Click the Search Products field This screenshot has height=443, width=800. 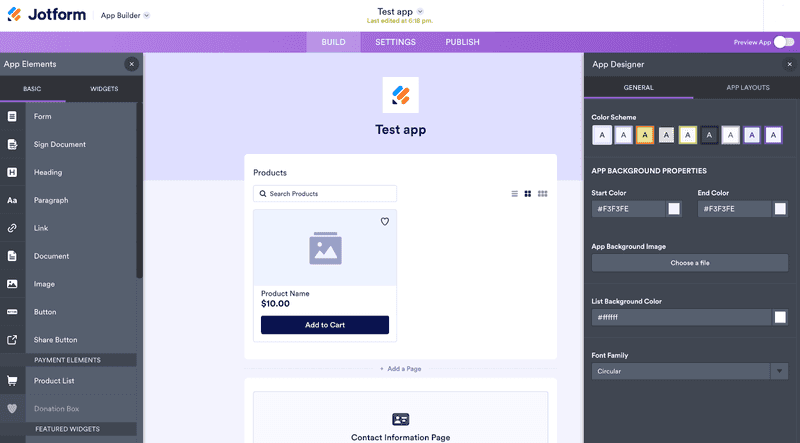point(325,194)
